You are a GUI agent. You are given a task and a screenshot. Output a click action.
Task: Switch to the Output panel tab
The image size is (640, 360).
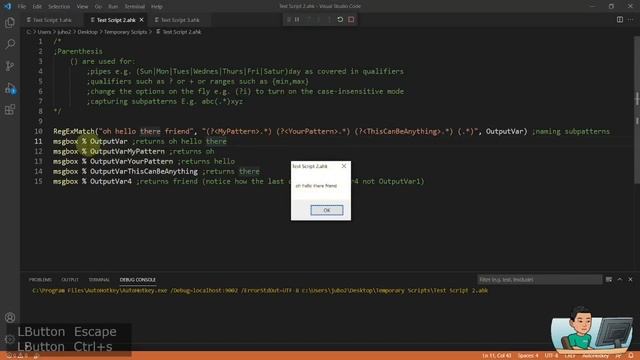(x=70, y=280)
